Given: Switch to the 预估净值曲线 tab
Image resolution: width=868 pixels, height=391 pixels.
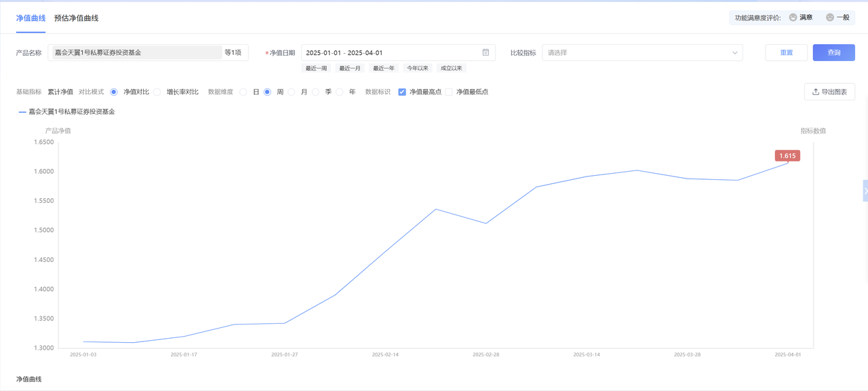Looking at the screenshot, I should click(x=76, y=18).
